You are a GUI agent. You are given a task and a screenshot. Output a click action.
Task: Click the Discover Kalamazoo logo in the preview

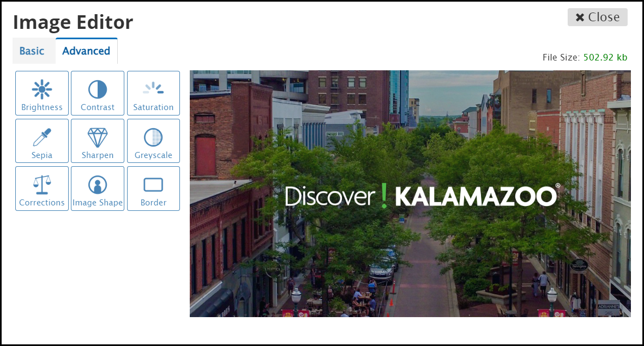pyautogui.click(x=423, y=196)
